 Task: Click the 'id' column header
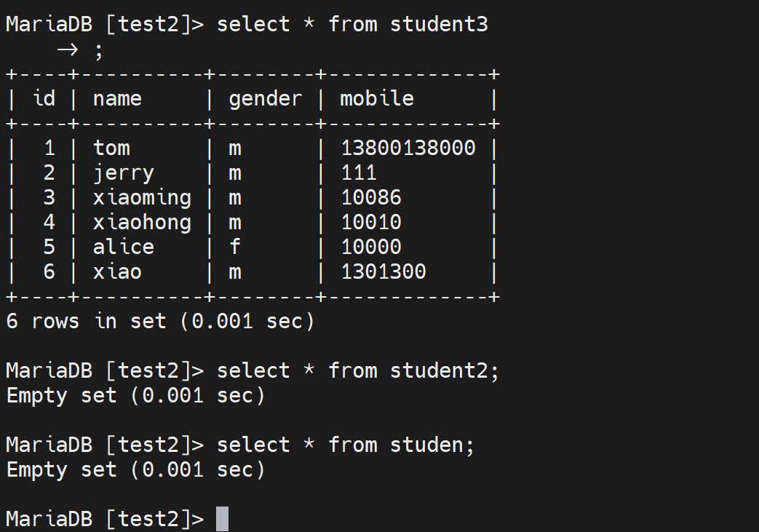click(x=44, y=98)
